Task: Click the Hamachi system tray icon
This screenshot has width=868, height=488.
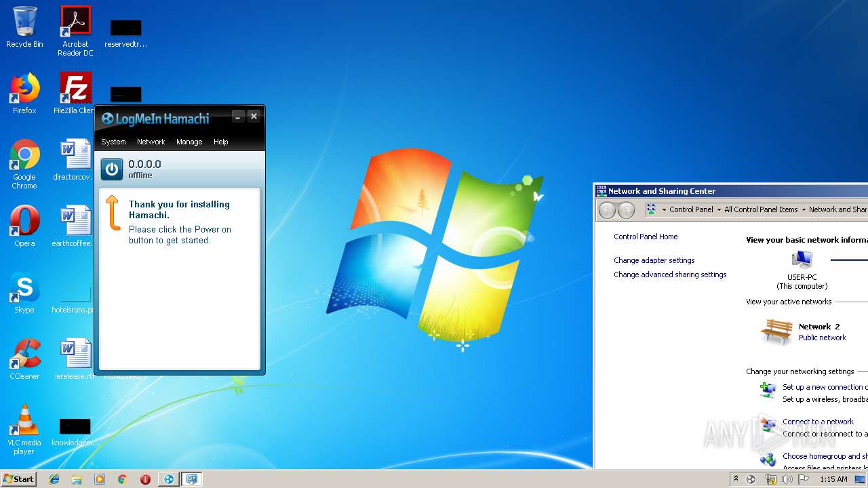Action: click(751, 479)
